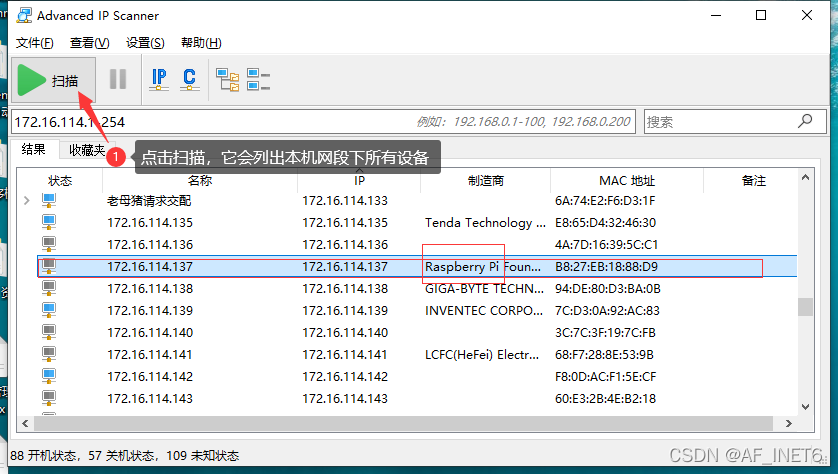Switch to the 收藏夹 tab

87,150
